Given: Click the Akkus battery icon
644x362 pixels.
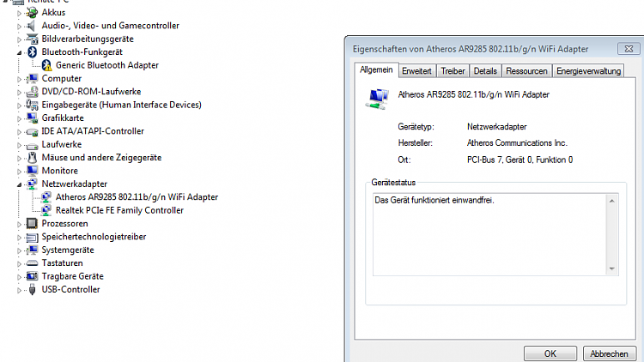Looking at the screenshot, I should coord(32,13).
